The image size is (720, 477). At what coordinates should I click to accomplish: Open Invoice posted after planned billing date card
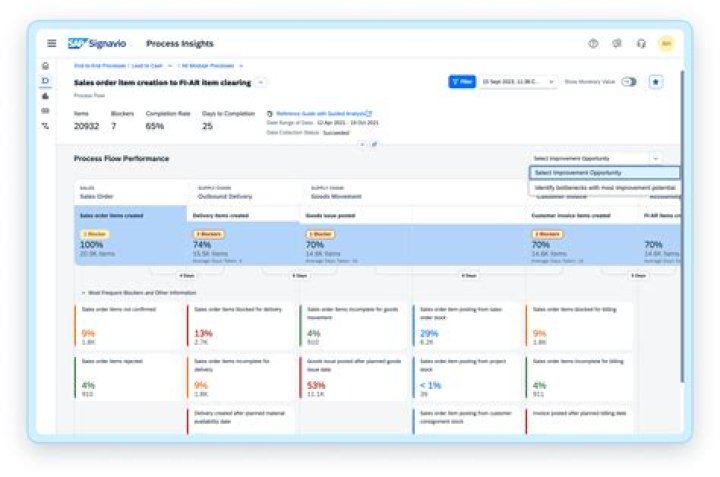[580, 420]
